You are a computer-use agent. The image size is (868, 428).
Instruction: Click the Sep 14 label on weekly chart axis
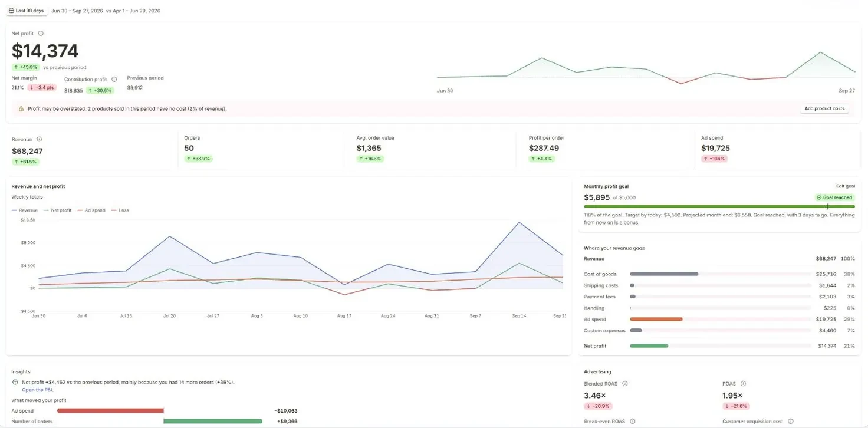[519, 316]
